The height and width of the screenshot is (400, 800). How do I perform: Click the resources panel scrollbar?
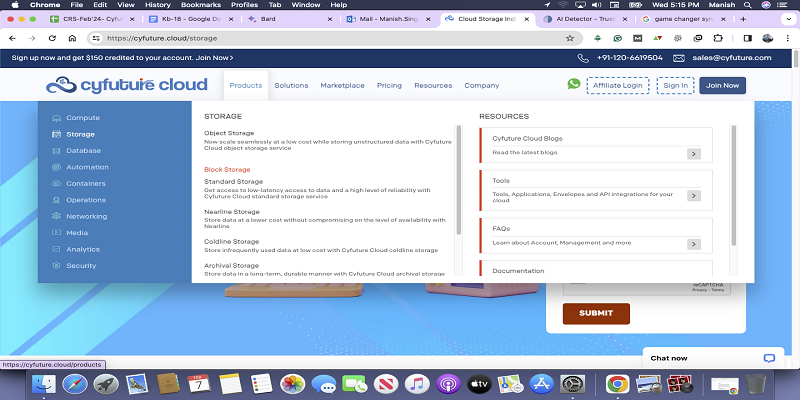(734, 185)
